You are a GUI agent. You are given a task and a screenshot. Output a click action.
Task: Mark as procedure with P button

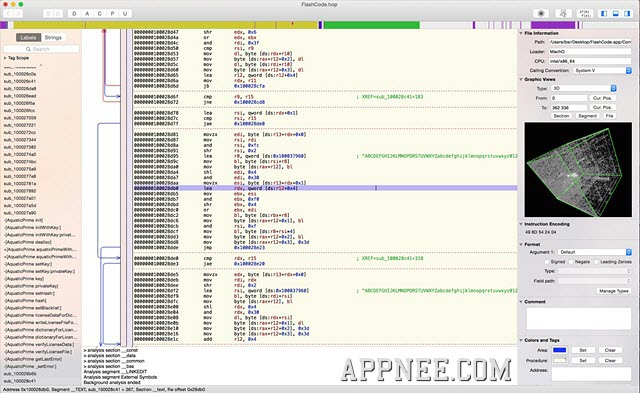[x=112, y=13]
